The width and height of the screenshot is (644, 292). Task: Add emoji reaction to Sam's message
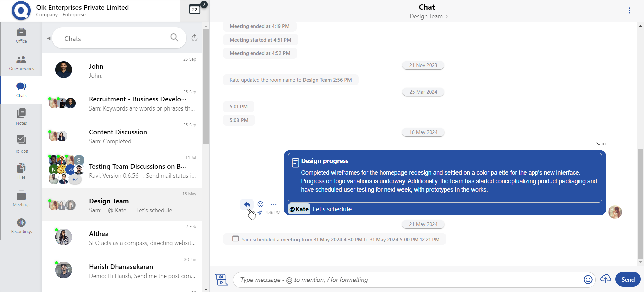coord(260,204)
